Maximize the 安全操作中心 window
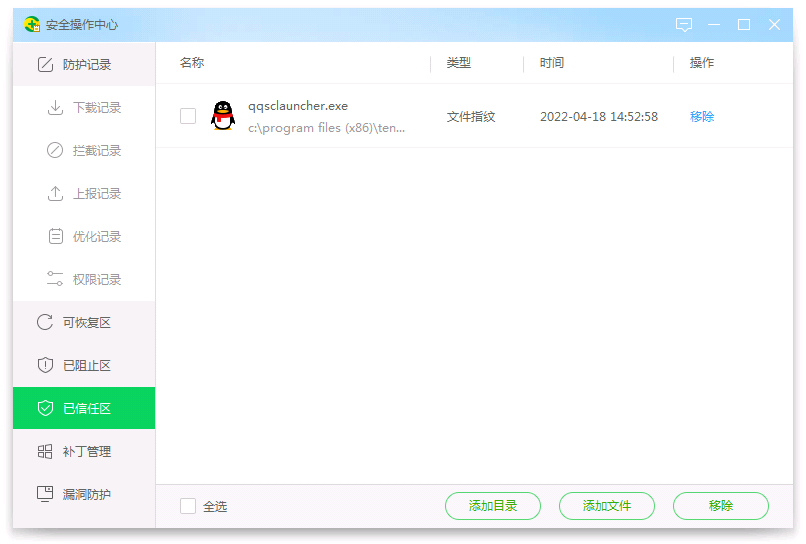Image resolution: width=806 pixels, height=544 pixels. click(744, 24)
